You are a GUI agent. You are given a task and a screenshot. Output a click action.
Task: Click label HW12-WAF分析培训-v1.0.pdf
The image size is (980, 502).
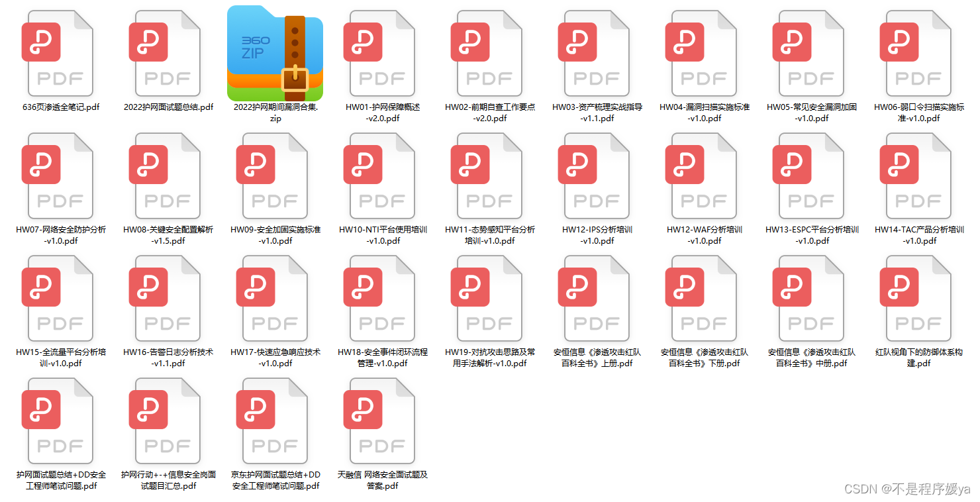click(705, 235)
